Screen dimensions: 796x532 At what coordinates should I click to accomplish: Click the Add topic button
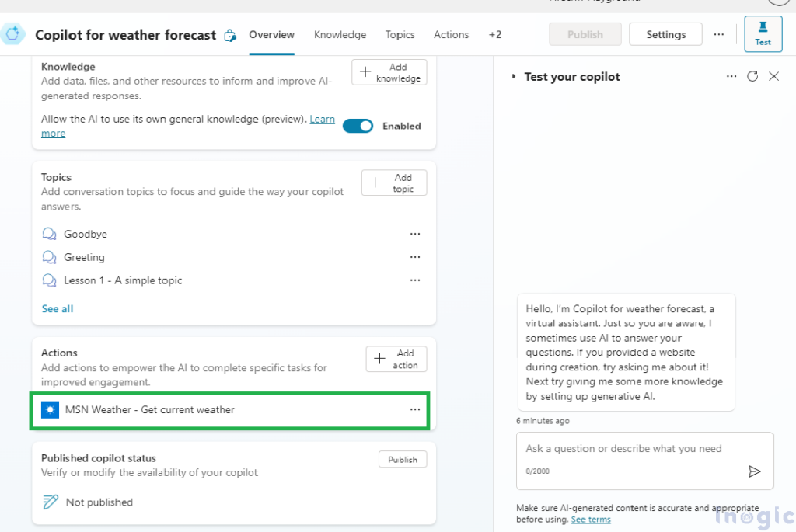pos(393,182)
